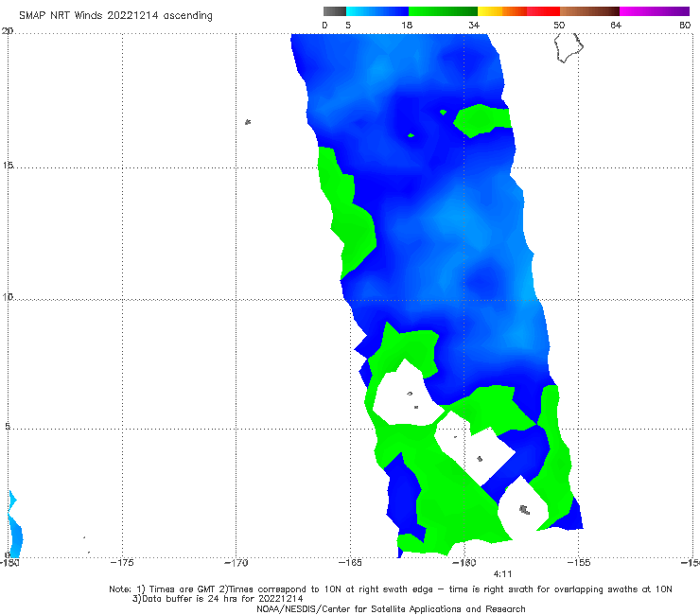Screen dimensions: 700x615
Task: Click the color bar label '18'
Action: click(x=407, y=26)
